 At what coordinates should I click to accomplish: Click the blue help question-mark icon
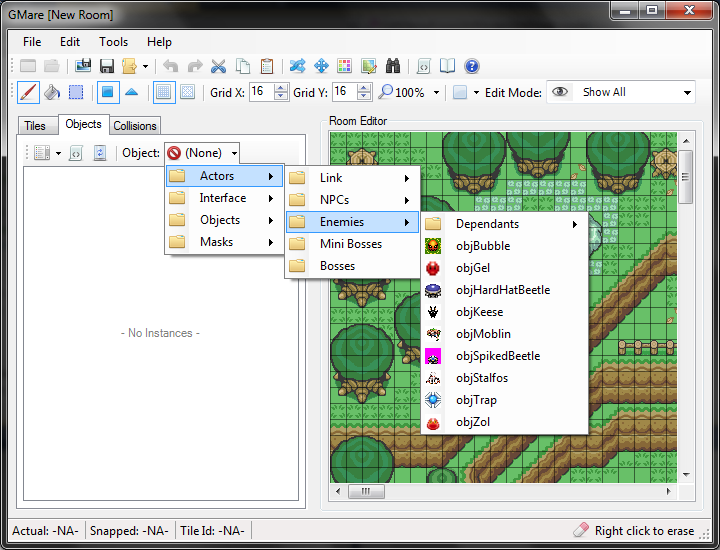click(x=472, y=66)
